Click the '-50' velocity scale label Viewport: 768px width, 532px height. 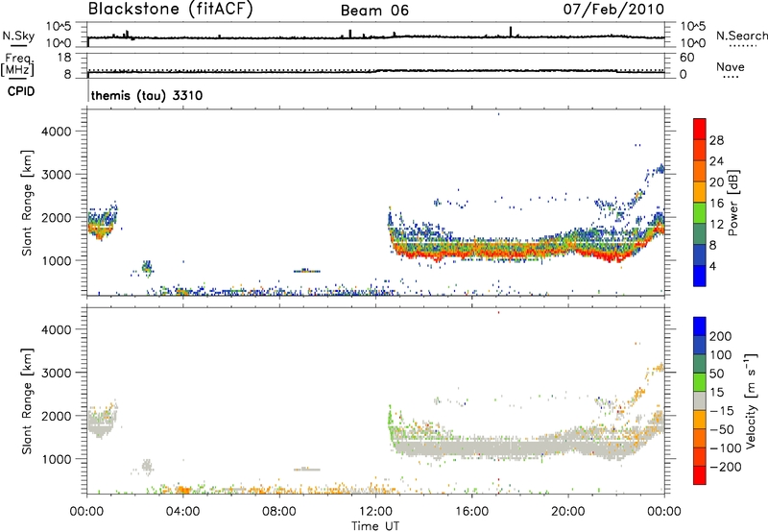pyautogui.click(x=722, y=429)
